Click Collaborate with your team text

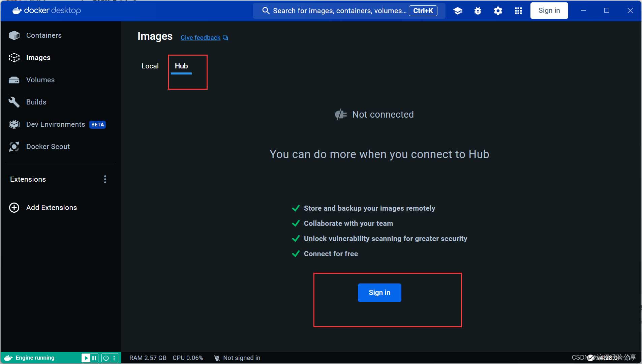[348, 223]
